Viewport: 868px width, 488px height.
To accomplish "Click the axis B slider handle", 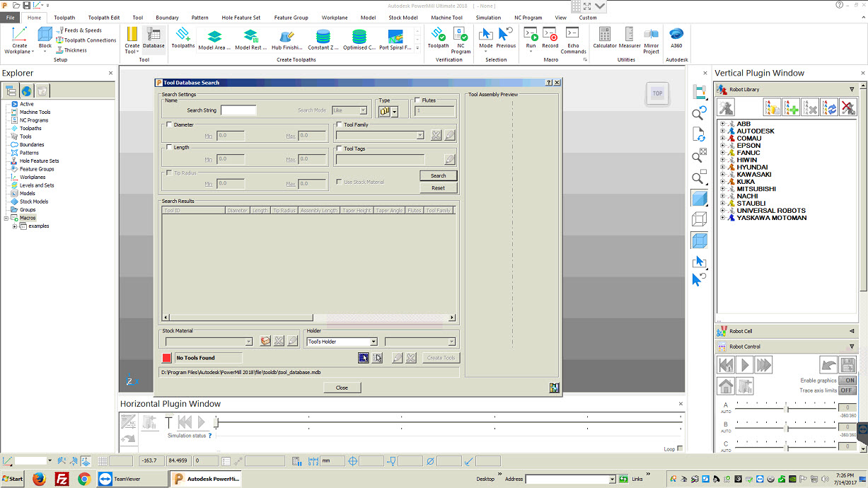I will click(x=787, y=427).
